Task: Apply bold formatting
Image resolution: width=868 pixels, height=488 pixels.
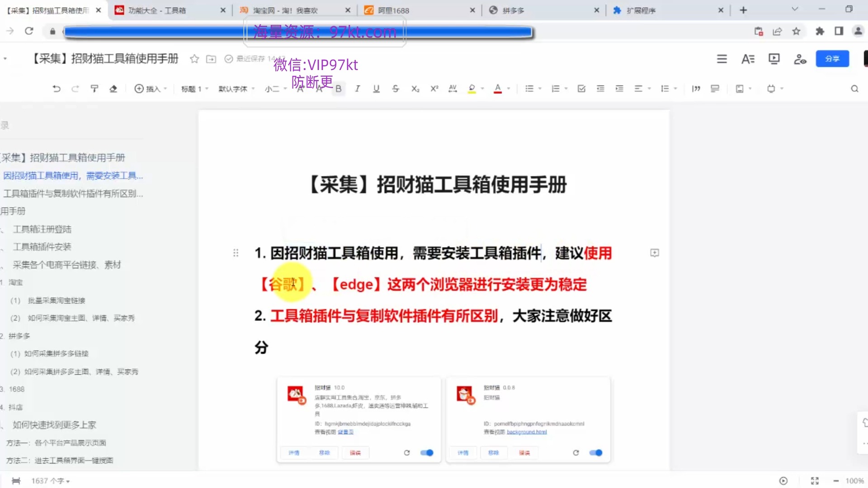Action: click(x=338, y=89)
